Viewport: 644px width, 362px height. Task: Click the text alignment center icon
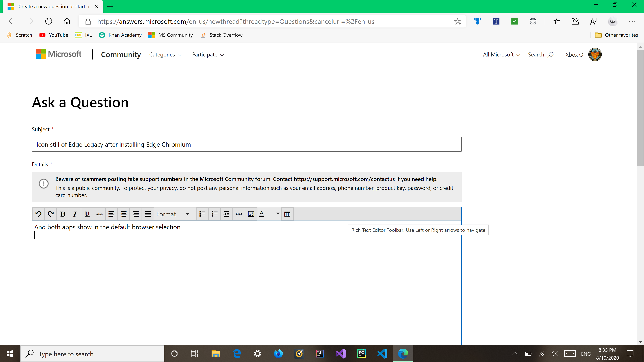pos(123,214)
